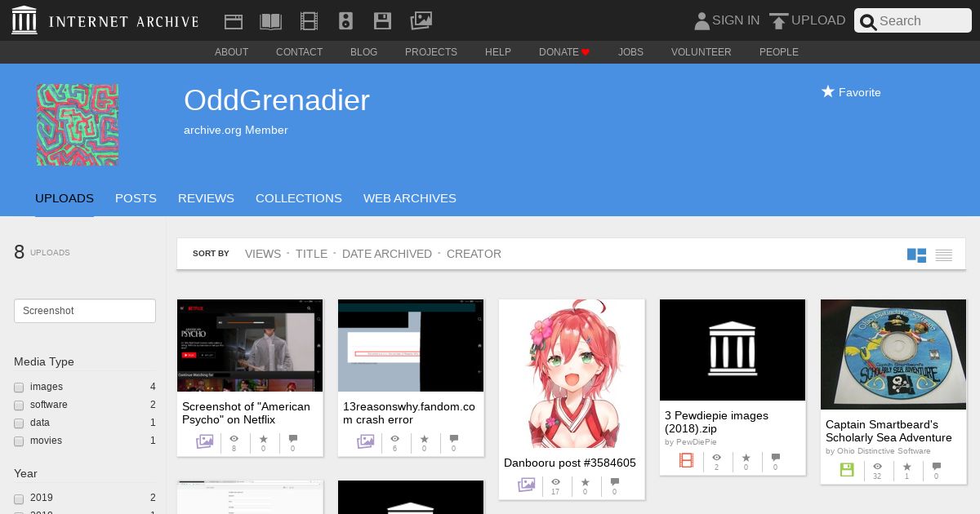Click reviews bubble icon on Pewdiepie card
Viewport: 980px width, 514px height.
(x=775, y=457)
